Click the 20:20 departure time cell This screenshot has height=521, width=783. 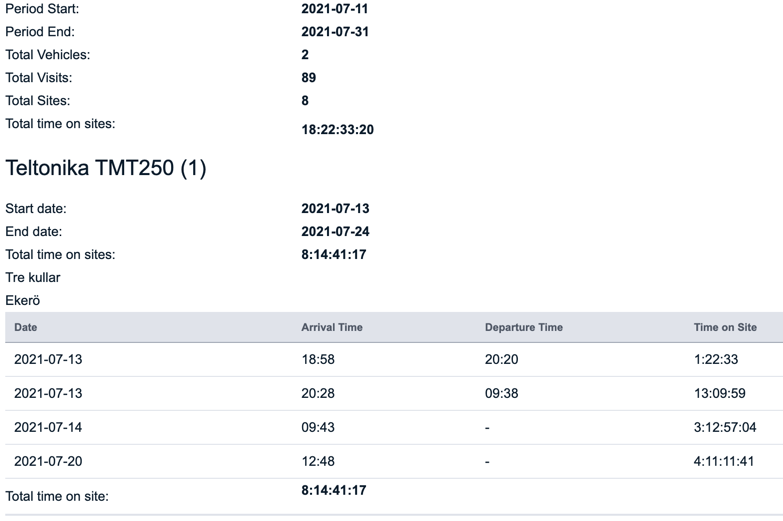(502, 359)
